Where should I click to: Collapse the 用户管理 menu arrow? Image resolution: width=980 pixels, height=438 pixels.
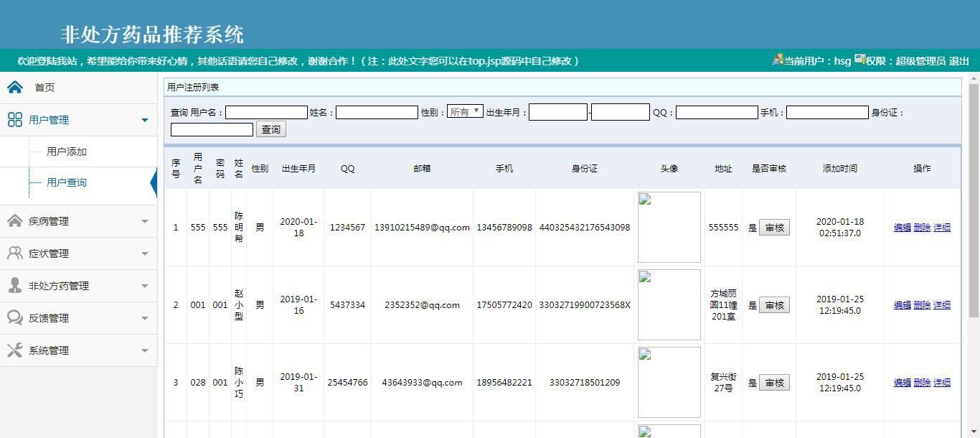[145, 120]
